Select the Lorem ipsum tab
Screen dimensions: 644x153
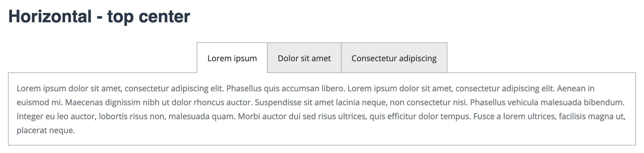[232, 58]
